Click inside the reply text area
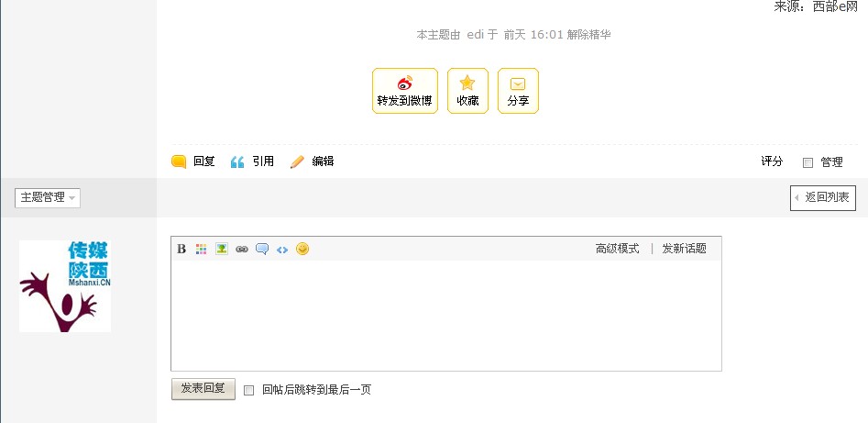868x423 pixels. 446,315
